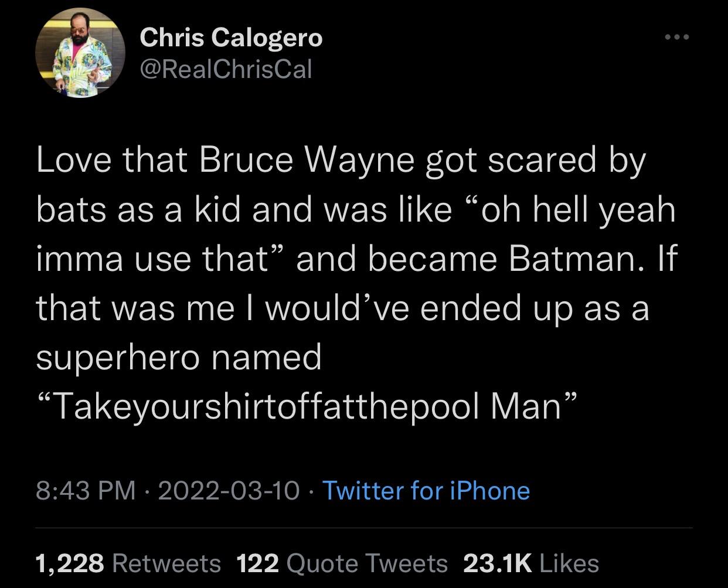Click the word "Love" starting the tweet

coord(73,160)
